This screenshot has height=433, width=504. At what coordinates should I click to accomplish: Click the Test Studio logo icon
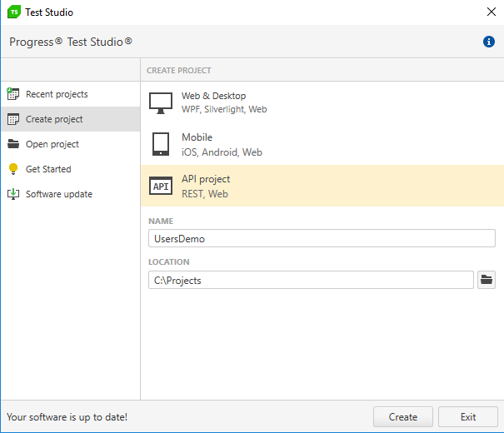point(14,12)
